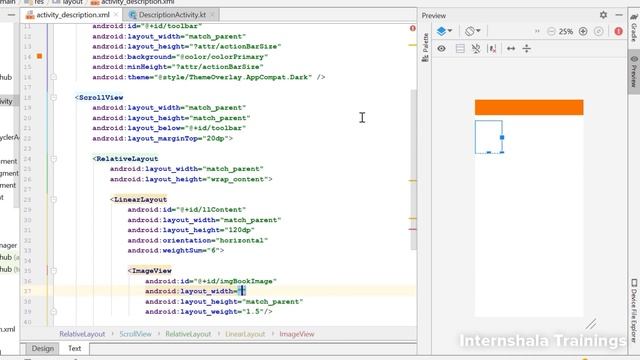Collapse the RelativeLayout fold marker at line 24
Image resolution: width=640 pixels, height=360 pixels.
(53, 159)
